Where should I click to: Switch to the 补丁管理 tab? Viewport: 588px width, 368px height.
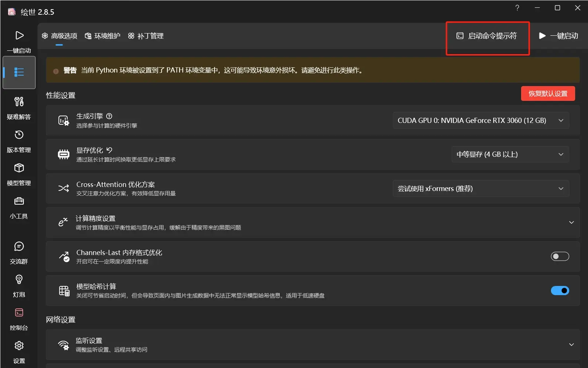click(x=146, y=36)
